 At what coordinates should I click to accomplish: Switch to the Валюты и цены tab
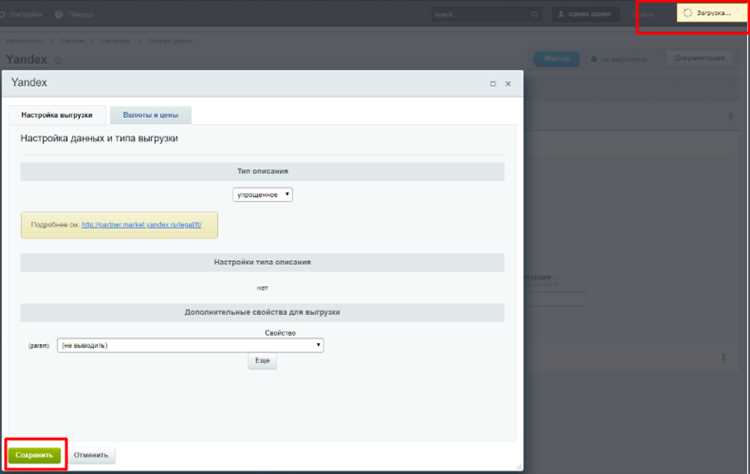click(151, 115)
